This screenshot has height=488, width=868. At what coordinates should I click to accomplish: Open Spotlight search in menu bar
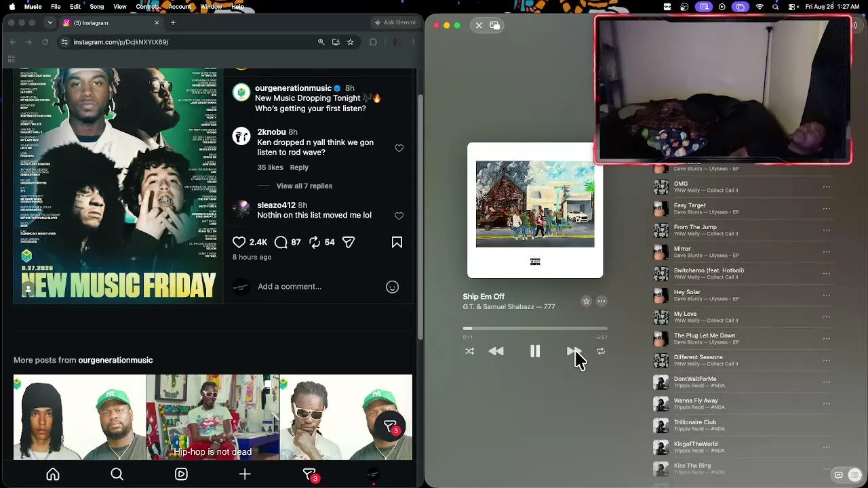point(776,7)
